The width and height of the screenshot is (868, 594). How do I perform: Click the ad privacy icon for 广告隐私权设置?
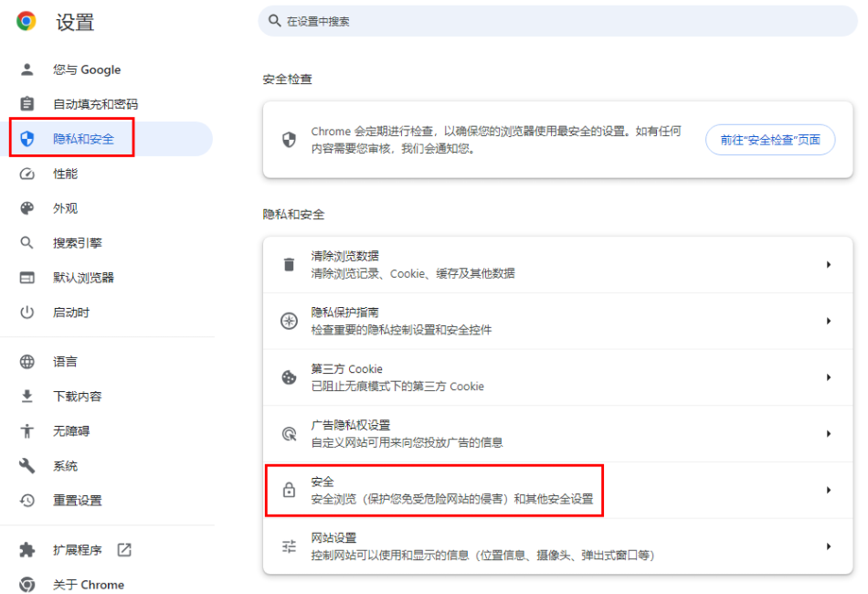(289, 434)
